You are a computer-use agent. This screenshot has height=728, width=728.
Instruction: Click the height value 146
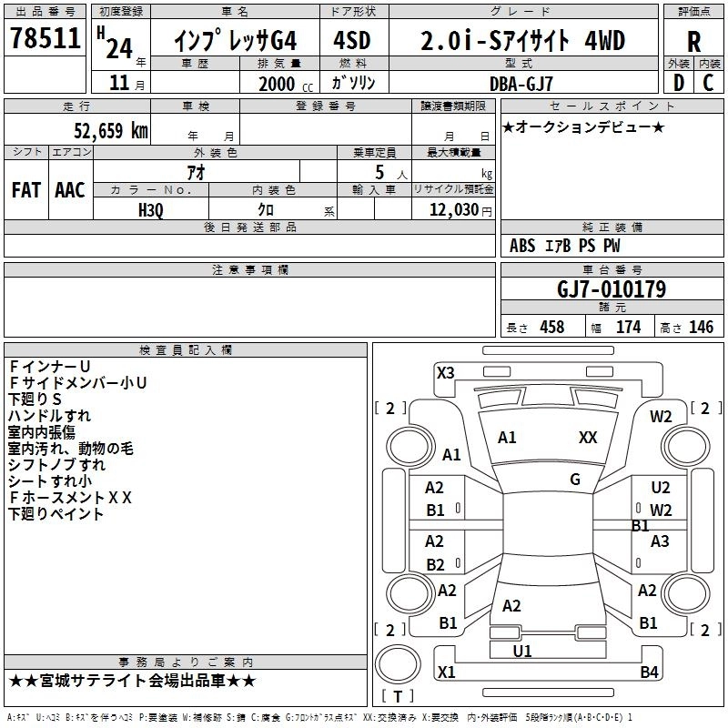701,327
